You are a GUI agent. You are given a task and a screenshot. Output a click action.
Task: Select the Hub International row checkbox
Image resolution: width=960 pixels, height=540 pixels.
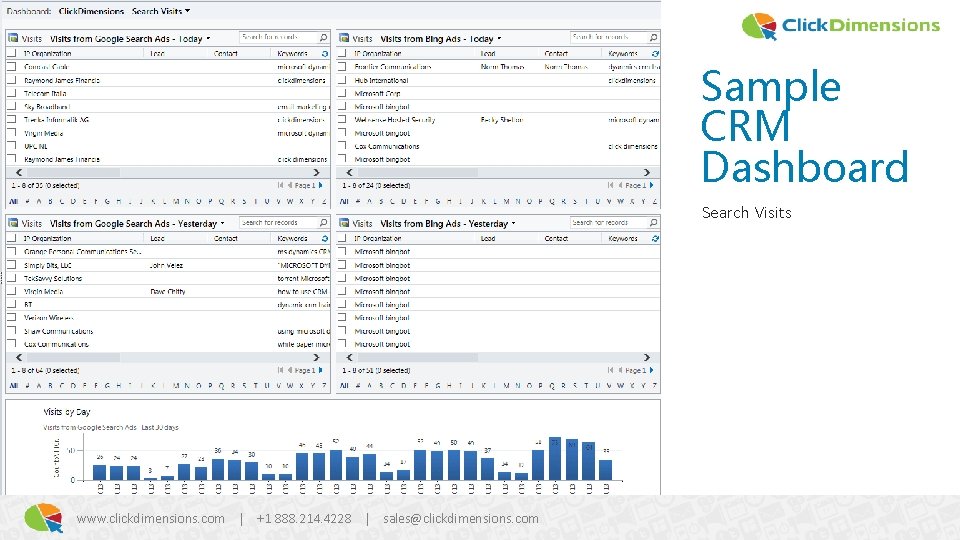coord(342,80)
